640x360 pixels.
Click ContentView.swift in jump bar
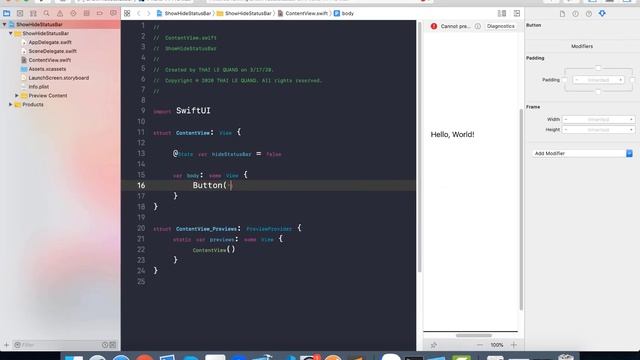(x=302, y=13)
